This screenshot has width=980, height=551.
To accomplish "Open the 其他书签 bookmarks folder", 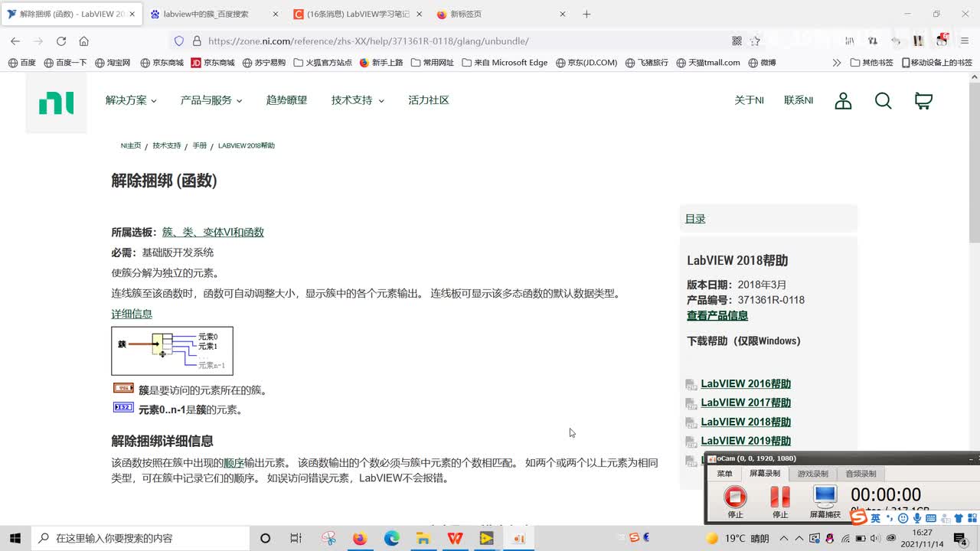I will 872,63.
